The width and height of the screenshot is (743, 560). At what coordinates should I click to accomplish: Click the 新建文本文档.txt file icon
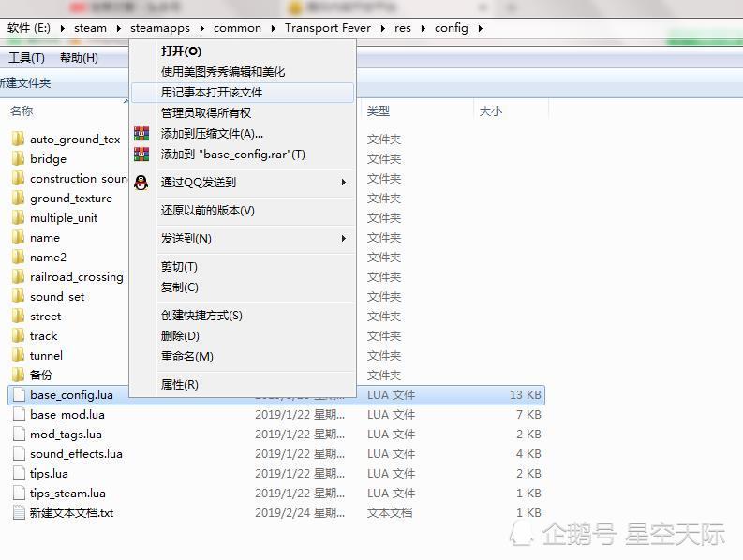coord(19,512)
